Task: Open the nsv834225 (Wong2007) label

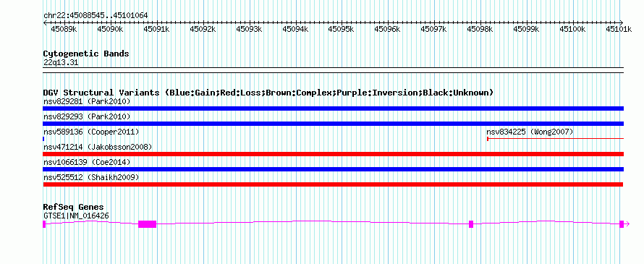Action: coord(530,132)
